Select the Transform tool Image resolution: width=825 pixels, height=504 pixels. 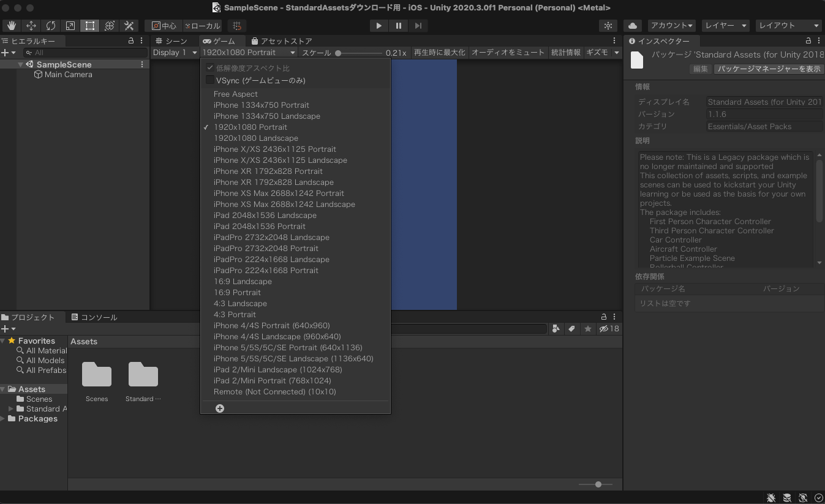click(x=110, y=26)
